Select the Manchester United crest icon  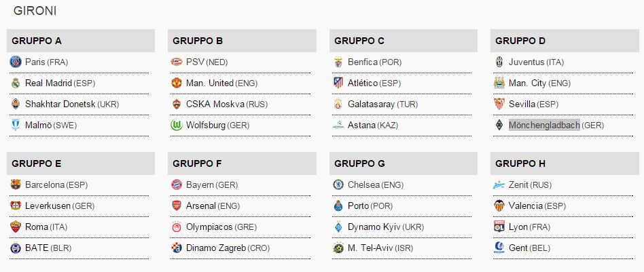(x=177, y=83)
